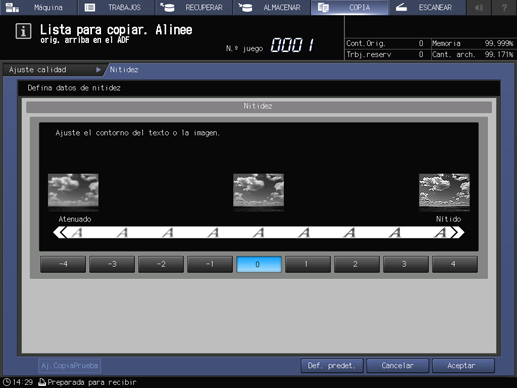517x388 pixels.
Task: Click the Memoria 99.999% value
Action: pyautogui.click(x=499, y=43)
